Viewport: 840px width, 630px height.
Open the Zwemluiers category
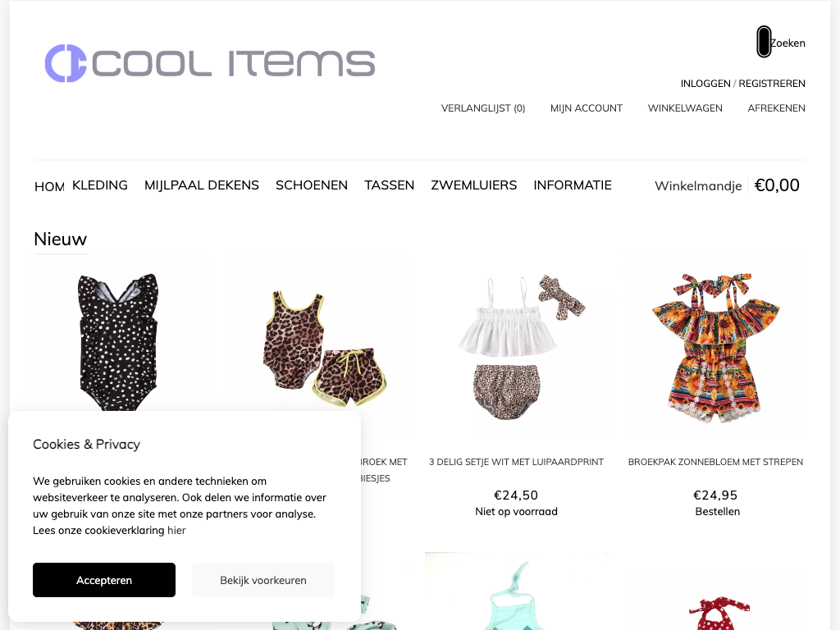point(473,185)
